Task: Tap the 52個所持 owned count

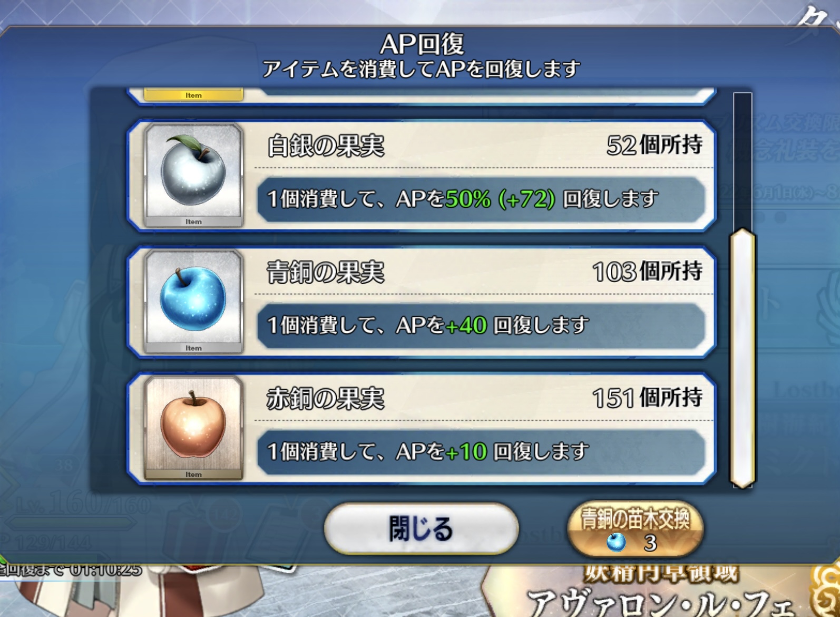Action: (655, 145)
